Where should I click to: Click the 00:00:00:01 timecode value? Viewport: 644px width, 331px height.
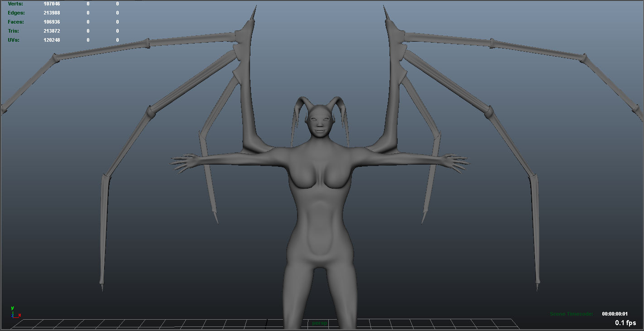616,313
